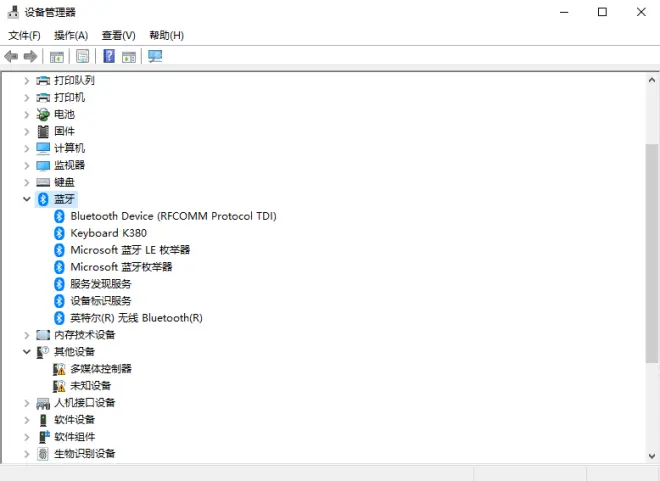The image size is (660, 481).
Task: Select 服务发现服务 entry
Action: click(x=101, y=284)
